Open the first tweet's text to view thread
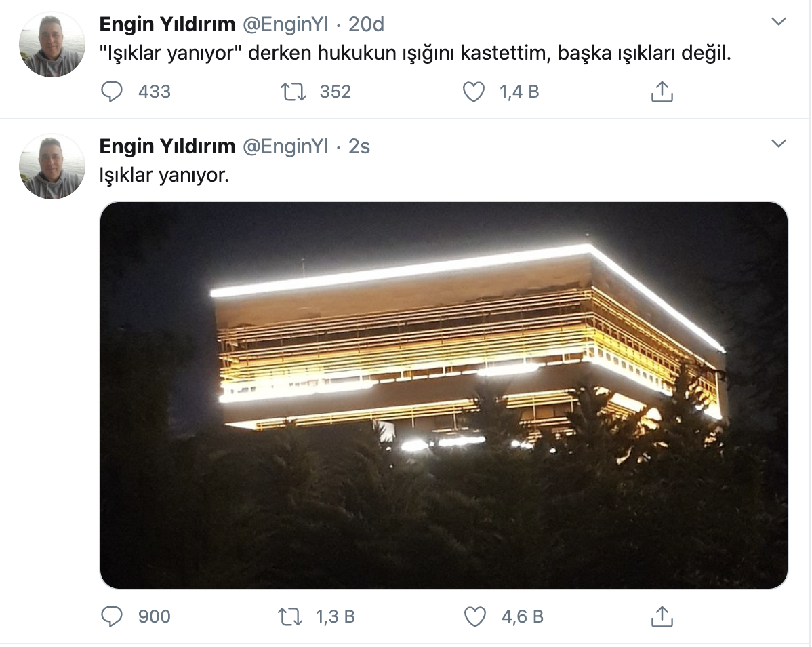The height and width of the screenshot is (647, 812). pyautogui.click(x=415, y=53)
